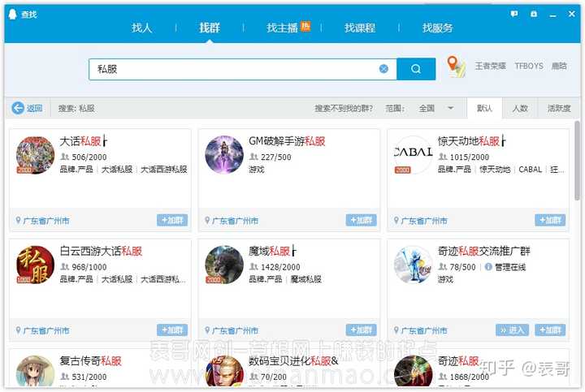The width and height of the screenshot is (585, 392).
Task: Switch to the 找人 tab
Action: click(141, 28)
